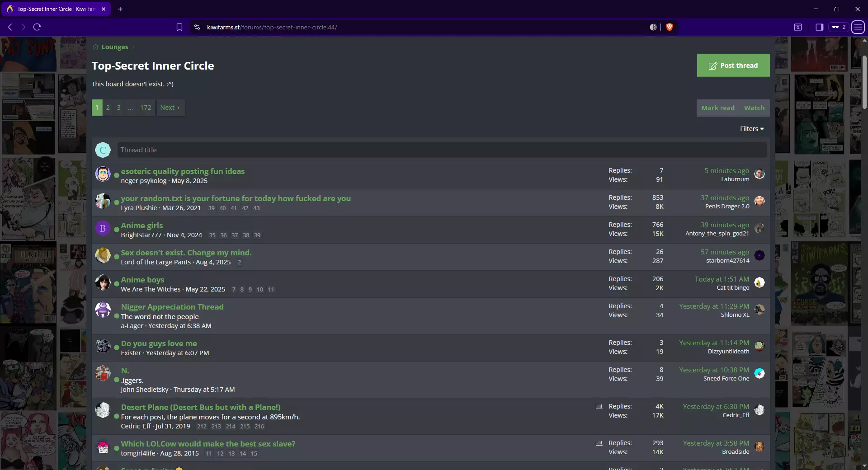Viewport: 868px width, 470px height.
Task: View Laburnum's last-poster avatar
Action: (759, 174)
